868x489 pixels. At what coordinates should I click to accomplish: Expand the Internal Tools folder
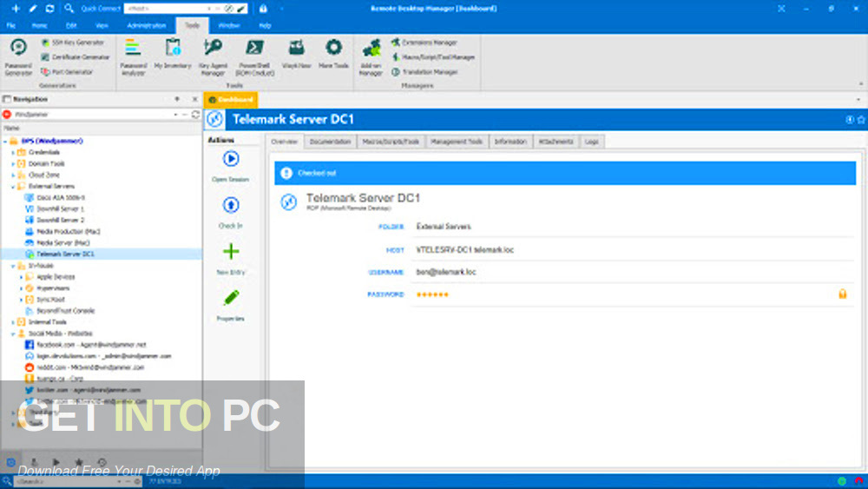[13, 322]
